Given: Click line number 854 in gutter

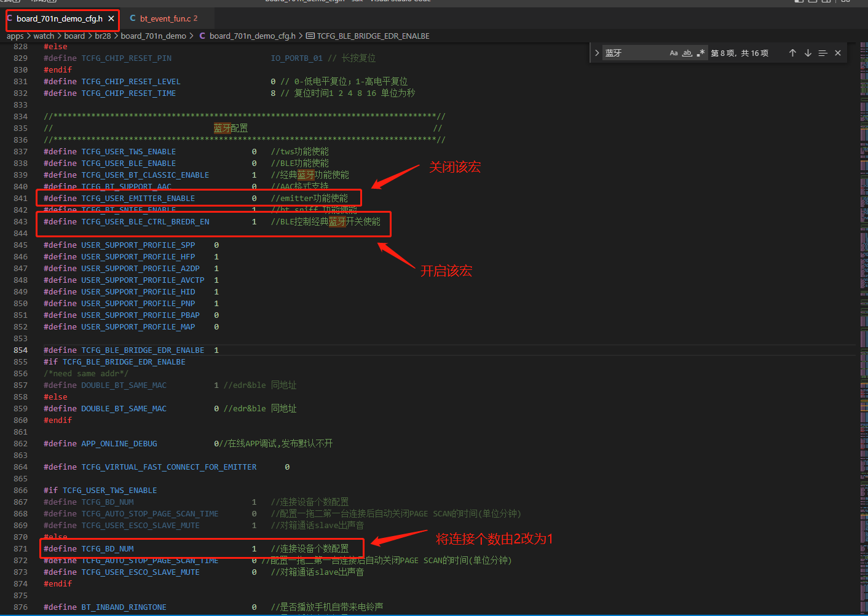Looking at the screenshot, I should pos(21,350).
